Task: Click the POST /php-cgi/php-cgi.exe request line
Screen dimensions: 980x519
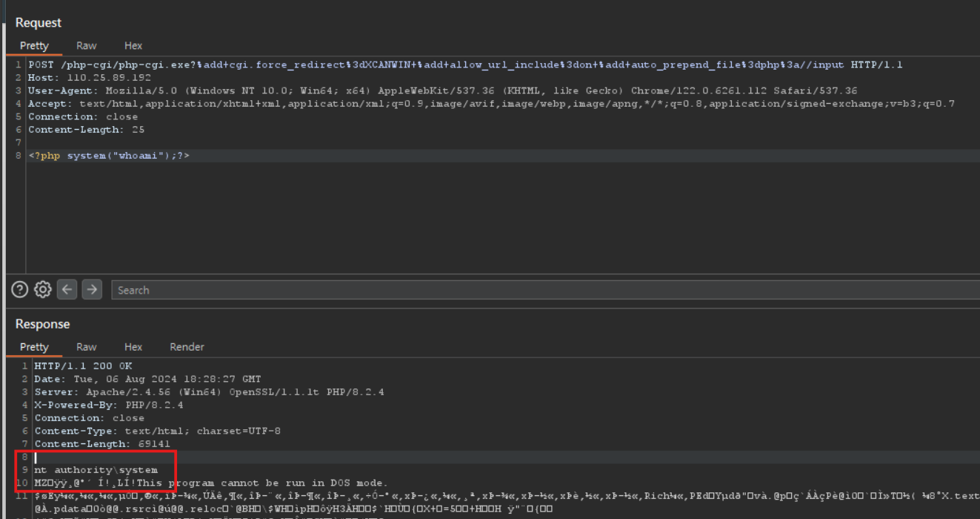Action: point(465,65)
